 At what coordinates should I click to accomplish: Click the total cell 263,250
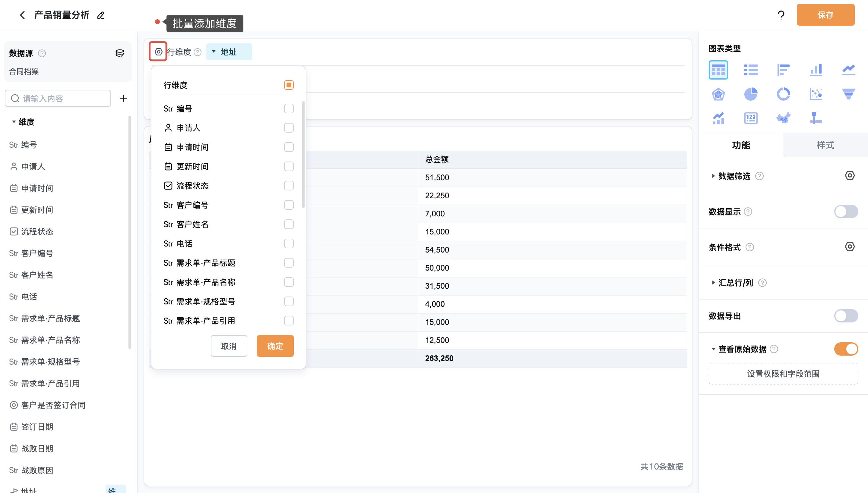tap(552, 358)
